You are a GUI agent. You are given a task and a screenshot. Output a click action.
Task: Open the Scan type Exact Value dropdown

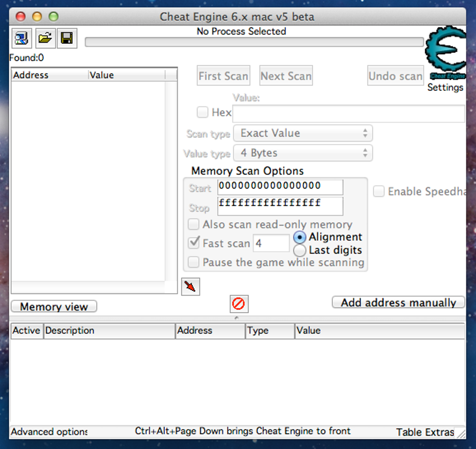[303, 133]
